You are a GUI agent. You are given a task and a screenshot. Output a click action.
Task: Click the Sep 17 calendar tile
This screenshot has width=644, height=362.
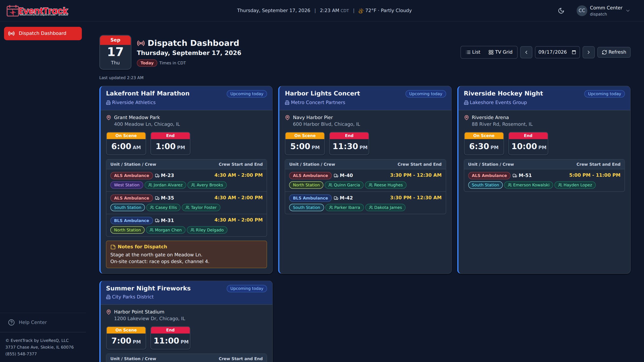tap(115, 52)
